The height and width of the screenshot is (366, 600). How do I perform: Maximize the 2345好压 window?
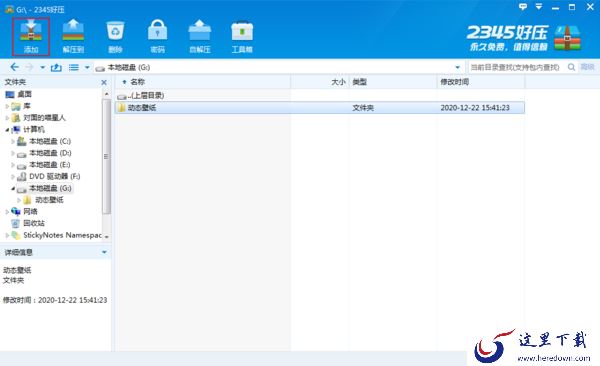click(x=572, y=7)
